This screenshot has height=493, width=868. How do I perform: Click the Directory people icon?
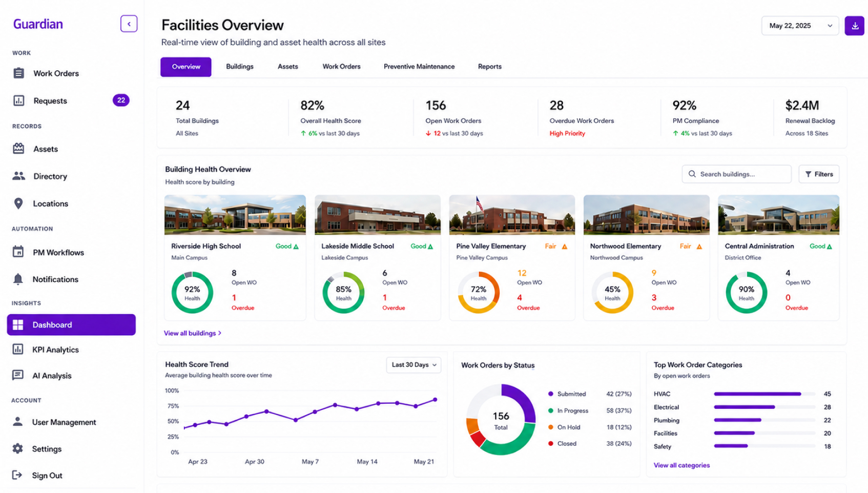tap(18, 176)
